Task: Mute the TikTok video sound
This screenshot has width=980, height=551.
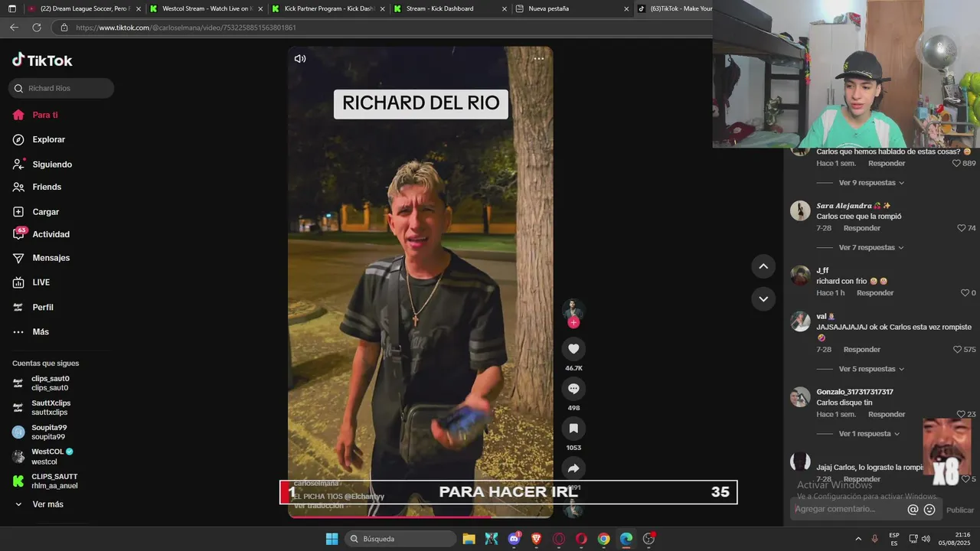Action: tap(300, 59)
